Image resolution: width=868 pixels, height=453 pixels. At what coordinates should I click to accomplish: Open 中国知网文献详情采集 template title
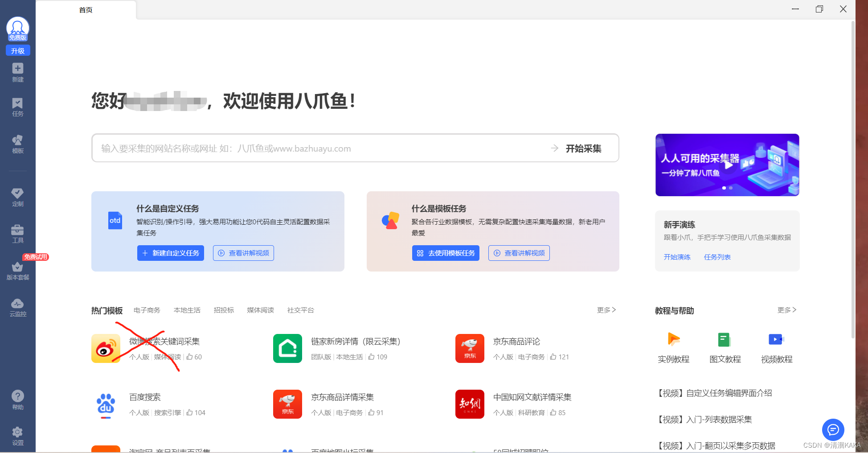tap(532, 397)
